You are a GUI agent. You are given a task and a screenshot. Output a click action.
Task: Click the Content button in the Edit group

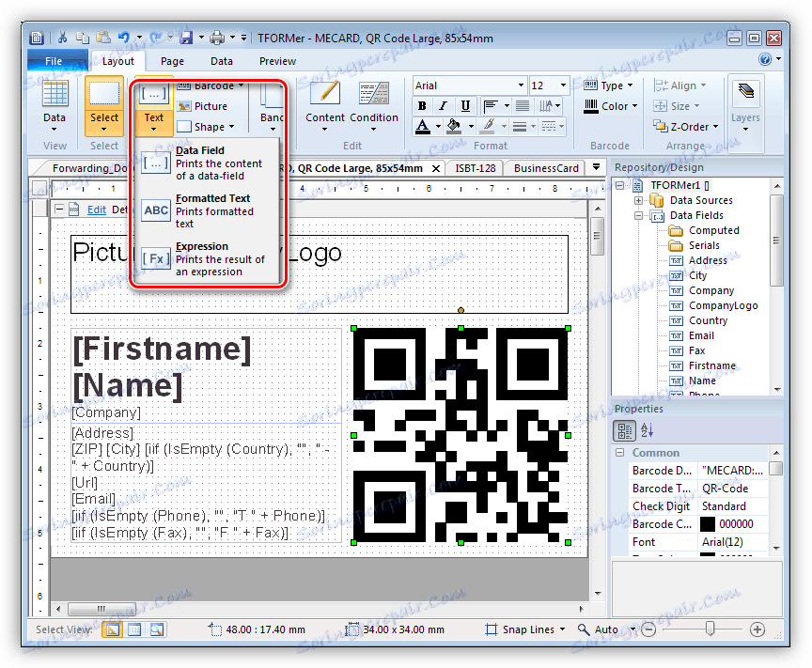pos(325,101)
